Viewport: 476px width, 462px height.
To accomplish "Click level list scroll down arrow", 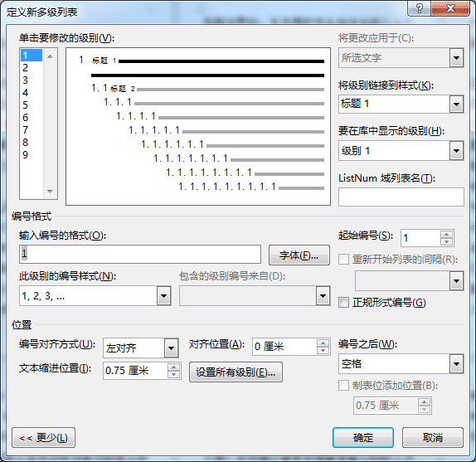I will pos(50,192).
